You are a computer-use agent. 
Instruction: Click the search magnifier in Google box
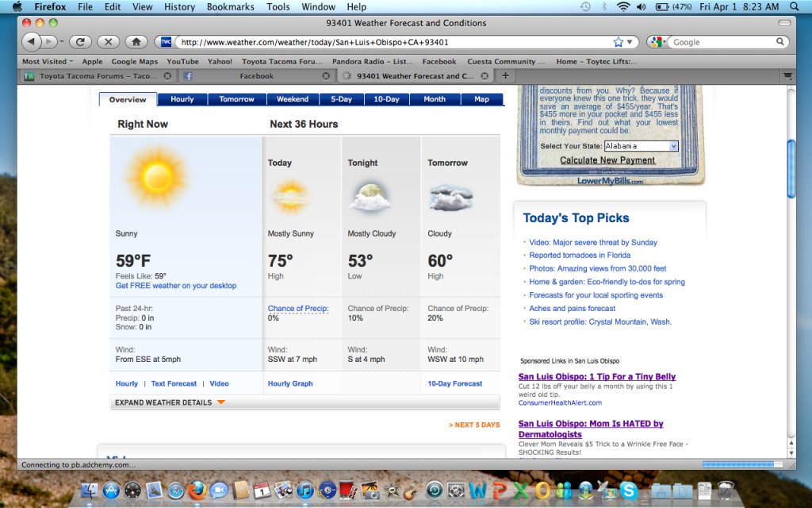(x=780, y=42)
